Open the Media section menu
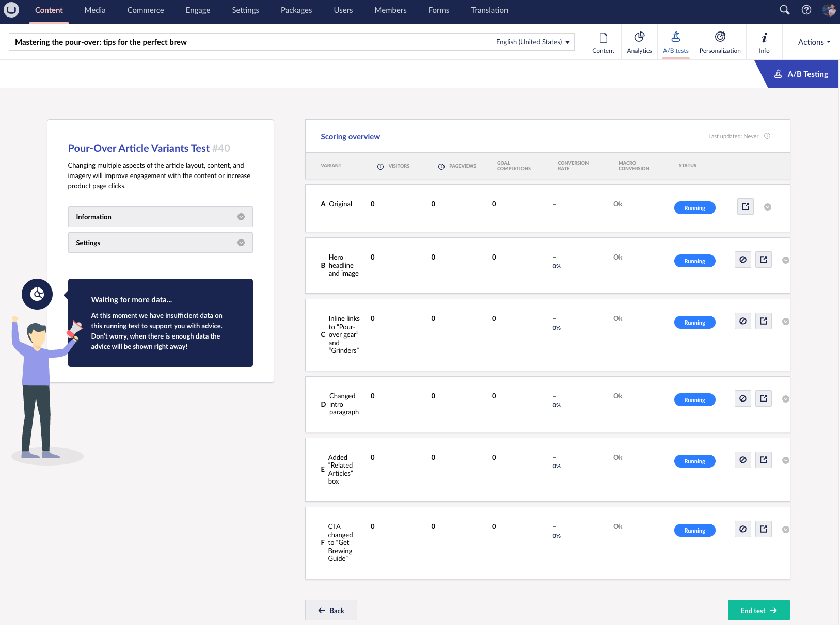 coord(95,10)
